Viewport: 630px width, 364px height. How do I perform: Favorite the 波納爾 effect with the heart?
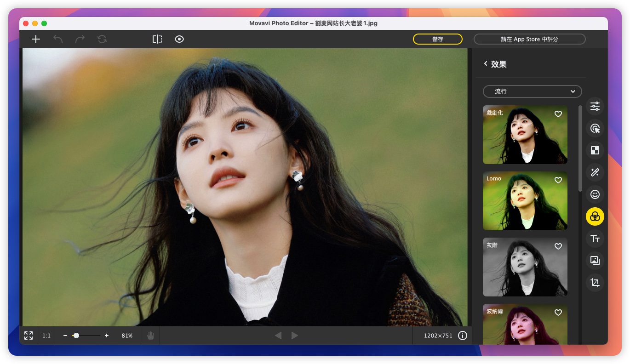558,313
